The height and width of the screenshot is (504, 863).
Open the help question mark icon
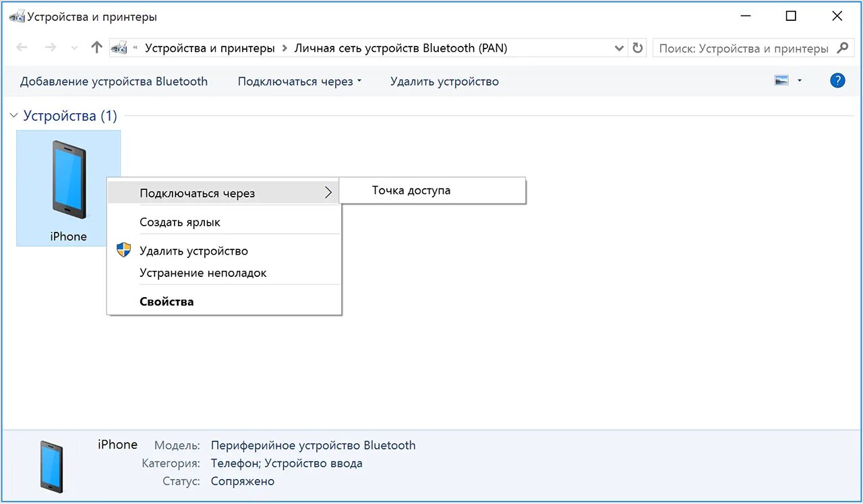pyautogui.click(x=837, y=81)
